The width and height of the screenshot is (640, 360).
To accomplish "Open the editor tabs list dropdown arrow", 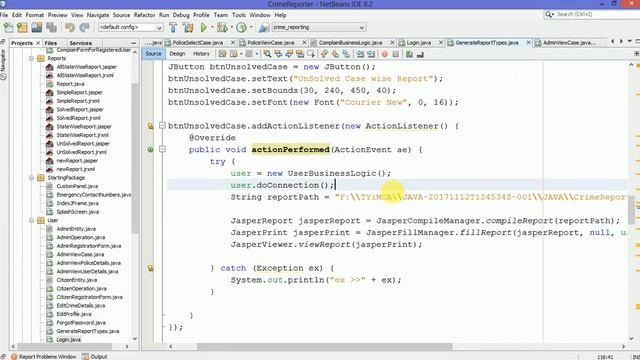I will point(629,42).
